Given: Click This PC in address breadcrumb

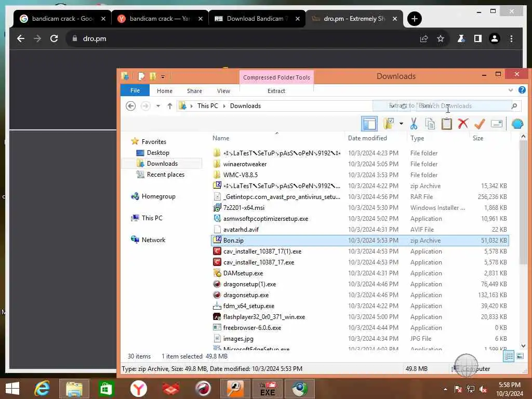Looking at the screenshot, I should tap(208, 106).
